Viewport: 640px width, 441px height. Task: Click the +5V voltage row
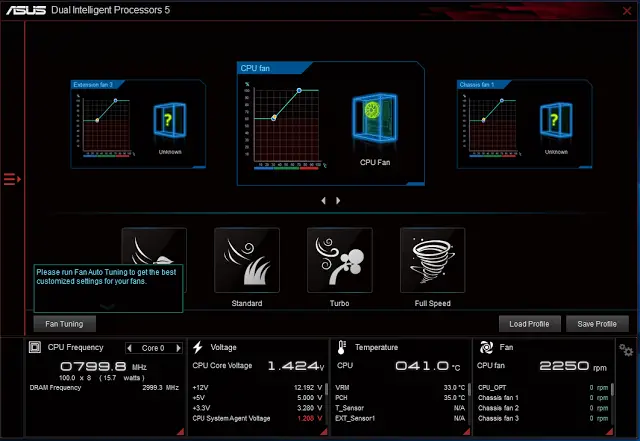257,398
